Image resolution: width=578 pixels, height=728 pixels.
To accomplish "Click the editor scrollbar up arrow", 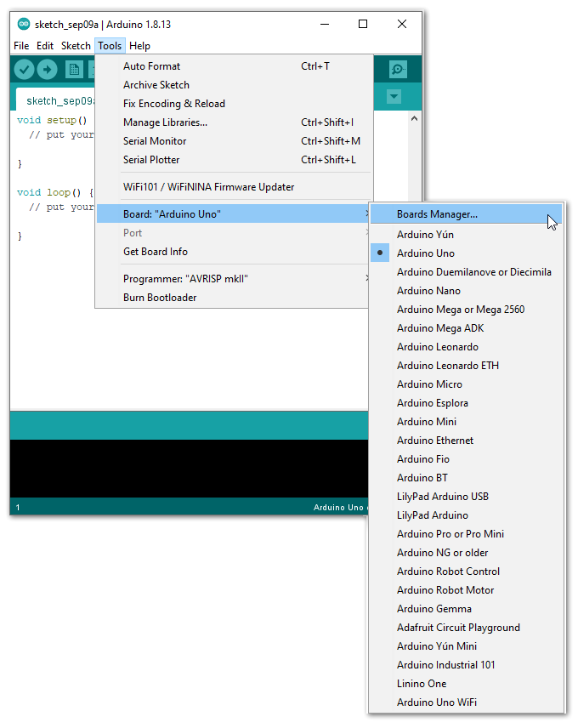I will [414, 118].
